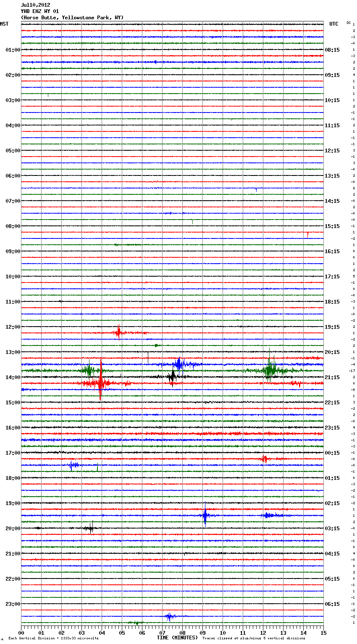Click the "19:15" UTC time label
The width and height of the screenshot is (357, 644).
tap(332, 327)
